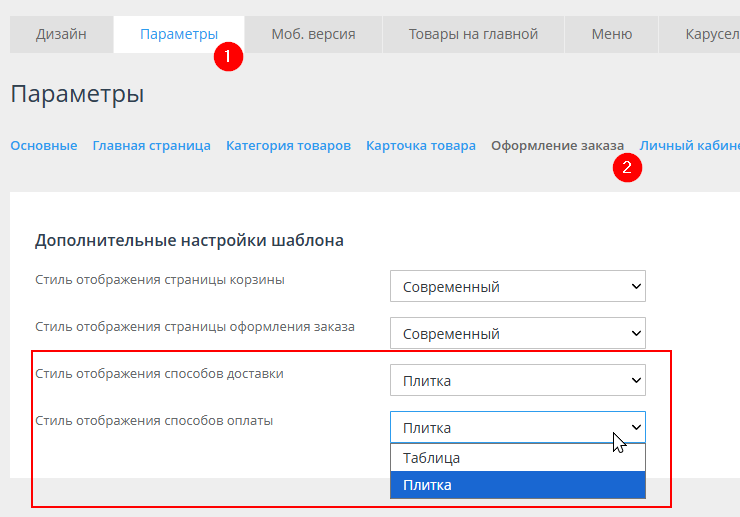Screen dimensions: 740x517
Task: Go to the Товары на главной tab
Action: pyautogui.click(x=473, y=34)
